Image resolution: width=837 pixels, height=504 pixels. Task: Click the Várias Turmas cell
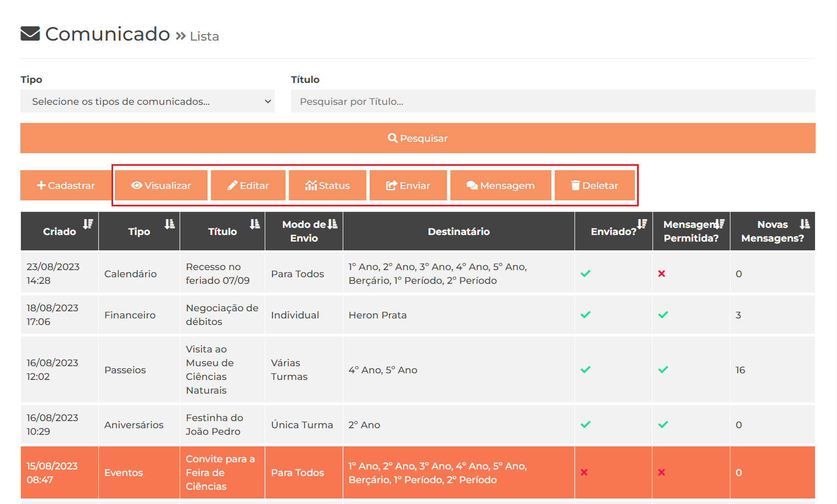[x=304, y=369]
